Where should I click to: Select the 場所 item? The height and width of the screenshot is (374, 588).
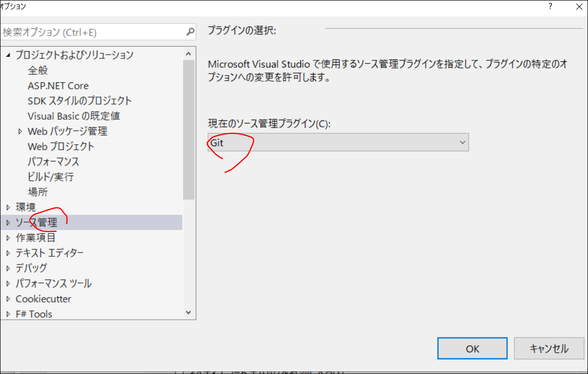click(38, 192)
